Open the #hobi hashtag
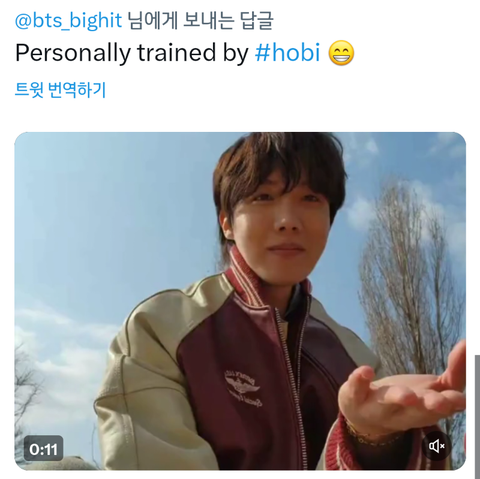 tap(287, 53)
